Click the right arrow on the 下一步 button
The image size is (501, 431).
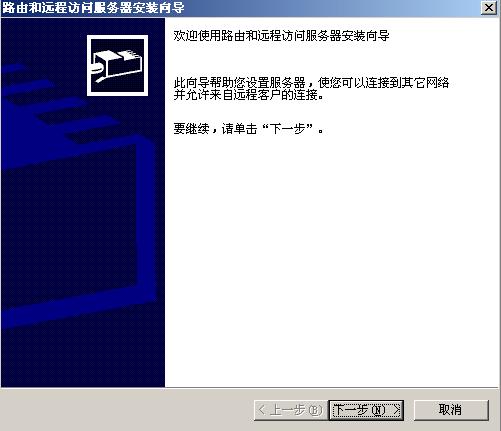coord(396,410)
